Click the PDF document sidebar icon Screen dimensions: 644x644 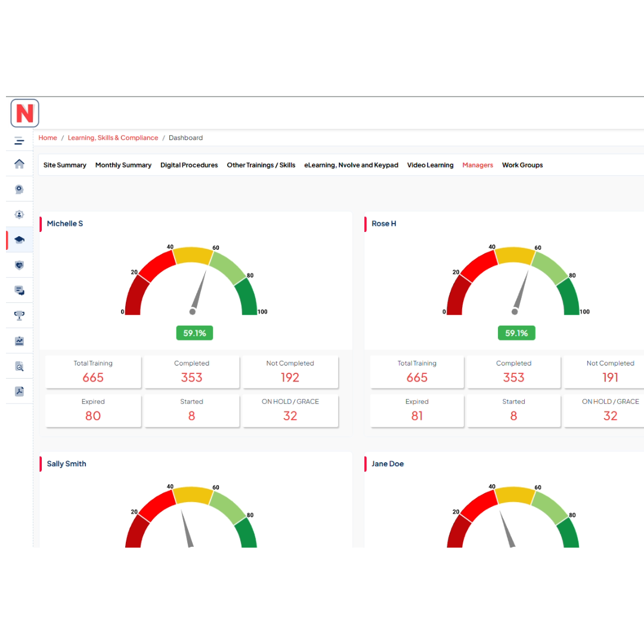point(19,391)
